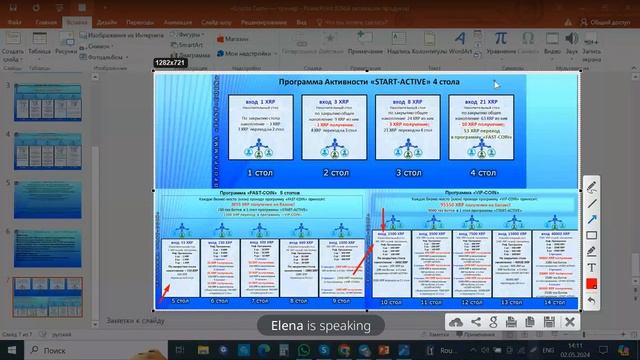The width and height of the screenshot is (640, 360).
Task: Switch to the Главная ribbon tab
Action: tap(46, 22)
